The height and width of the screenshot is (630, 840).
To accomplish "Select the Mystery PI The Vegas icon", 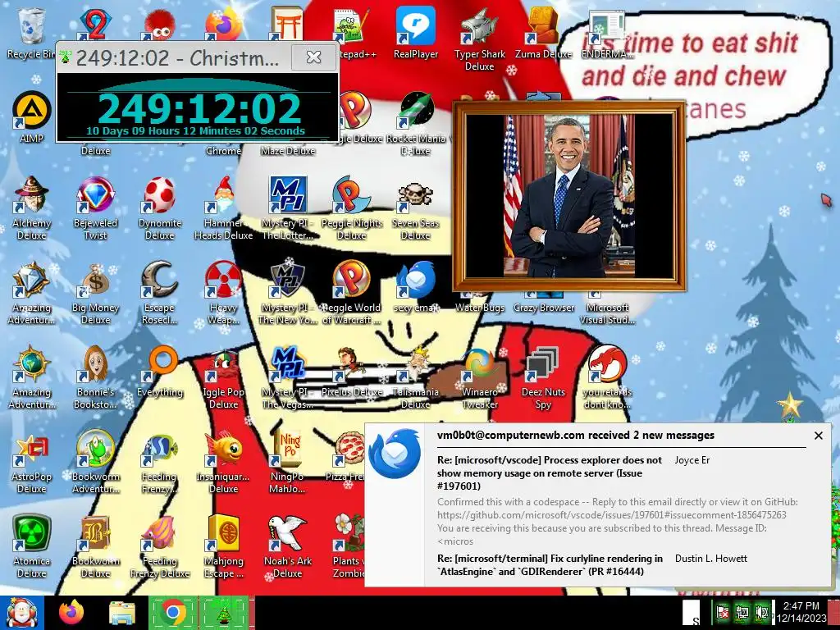I will pyautogui.click(x=288, y=377).
